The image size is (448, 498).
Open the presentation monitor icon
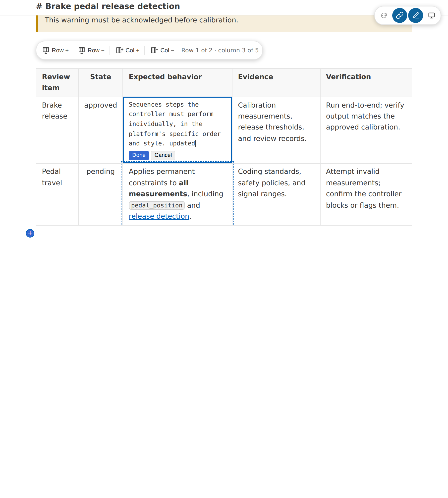pyautogui.click(x=431, y=15)
